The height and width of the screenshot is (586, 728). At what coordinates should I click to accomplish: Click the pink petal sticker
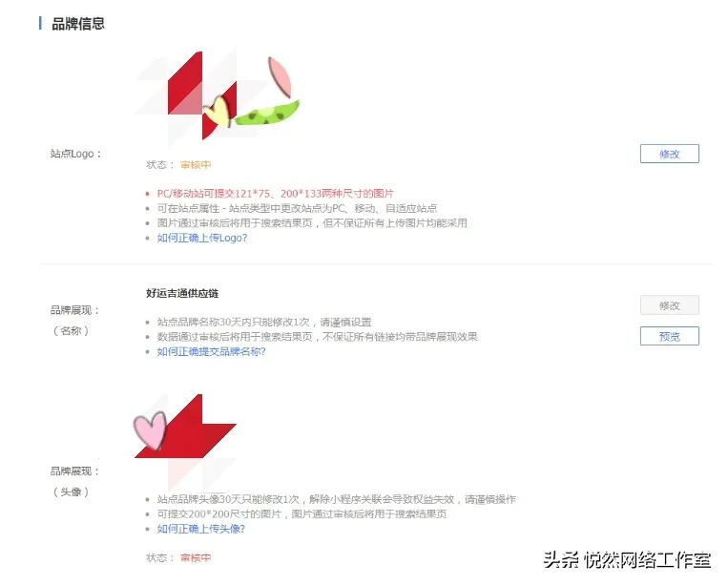coord(280,76)
